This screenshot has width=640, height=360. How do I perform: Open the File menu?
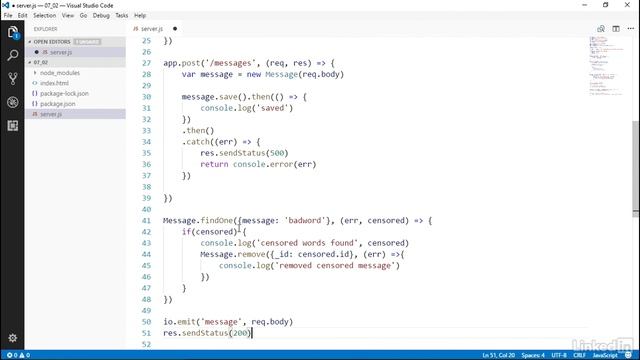pos(8,16)
